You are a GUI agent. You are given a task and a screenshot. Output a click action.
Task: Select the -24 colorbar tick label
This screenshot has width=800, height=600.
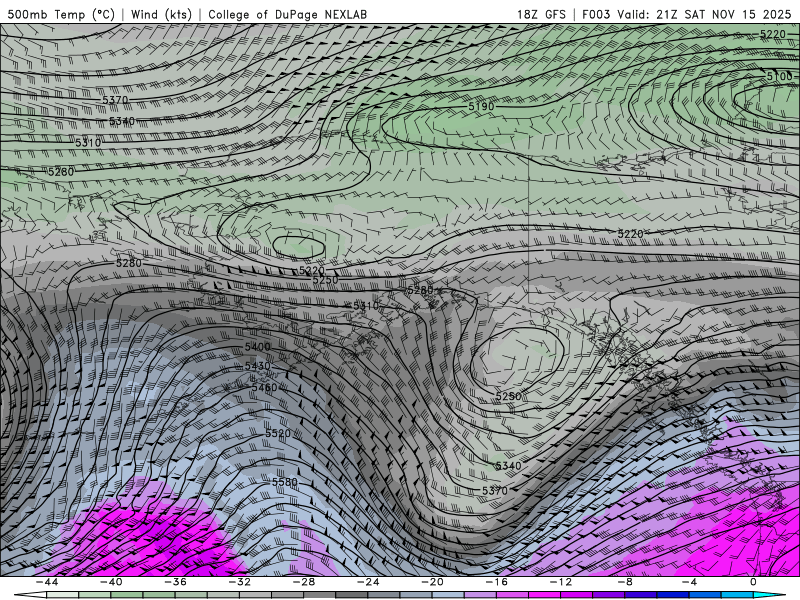coord(368,582)
